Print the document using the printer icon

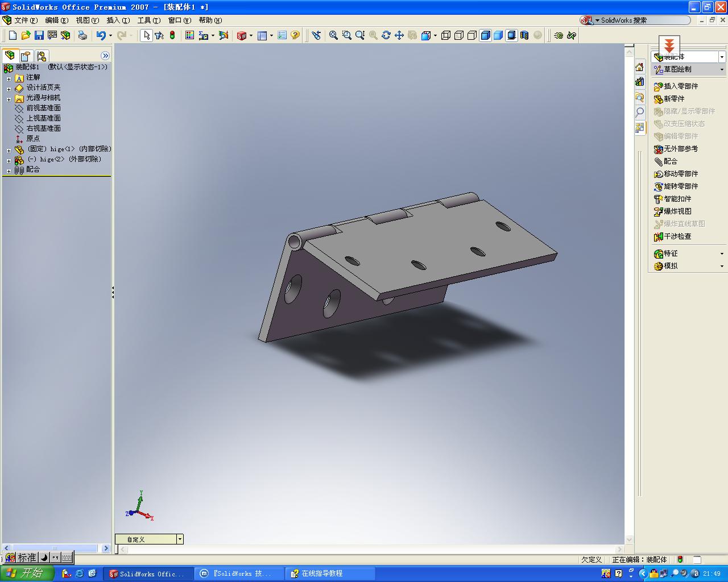[x=83, y=35]
